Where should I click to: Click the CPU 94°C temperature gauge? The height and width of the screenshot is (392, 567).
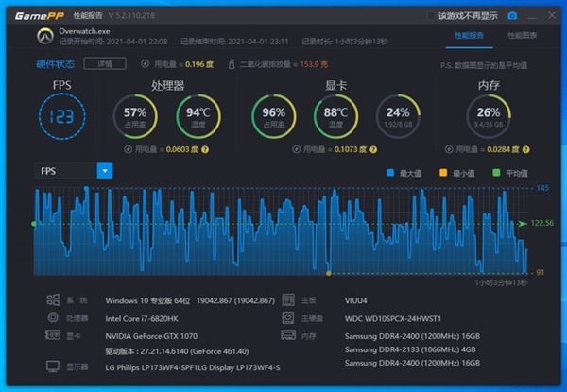(196, 118)
